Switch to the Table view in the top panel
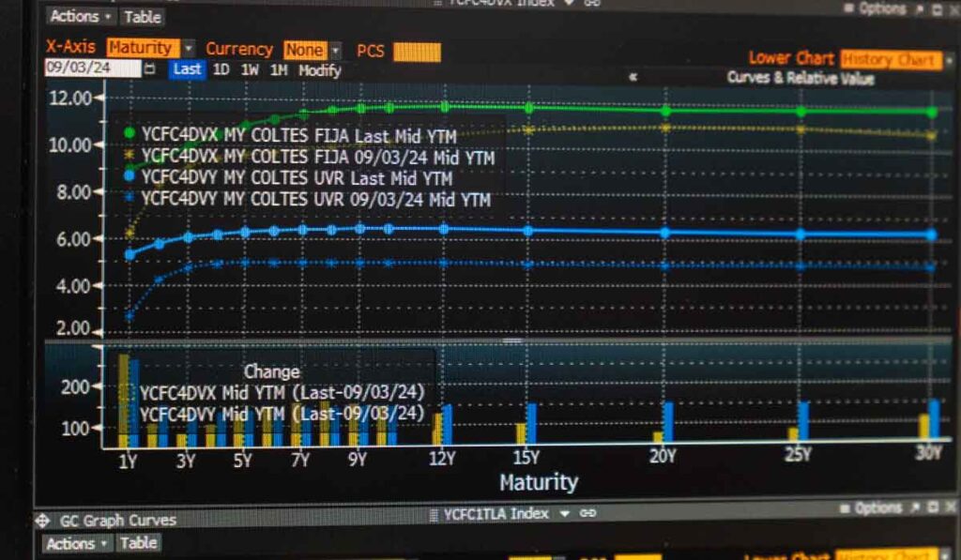This screenshot has height=560, width=961. pos(143,17)
